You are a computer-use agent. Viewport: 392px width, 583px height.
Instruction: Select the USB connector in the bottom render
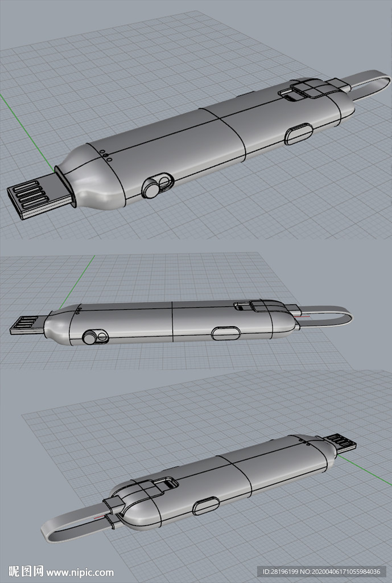[x=341, y=443]
